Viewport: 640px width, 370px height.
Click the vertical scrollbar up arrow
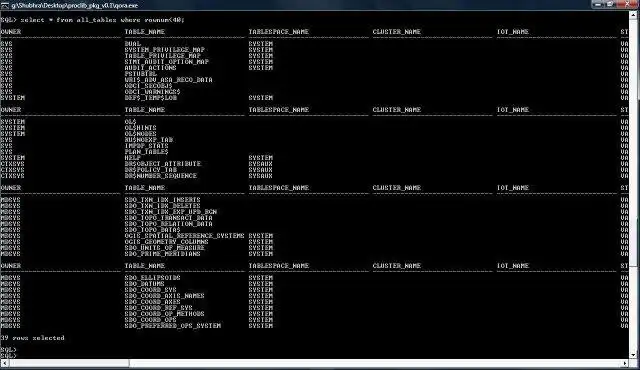coord(633,15)
